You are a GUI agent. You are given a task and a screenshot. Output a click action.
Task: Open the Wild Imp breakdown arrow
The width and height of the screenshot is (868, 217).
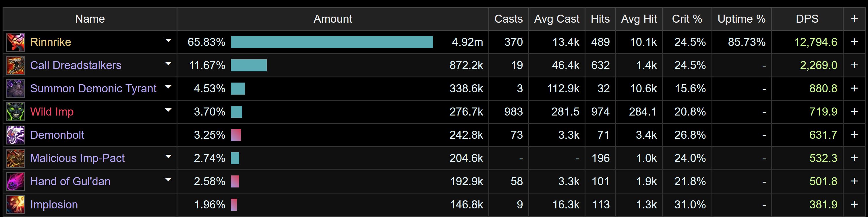168,110
